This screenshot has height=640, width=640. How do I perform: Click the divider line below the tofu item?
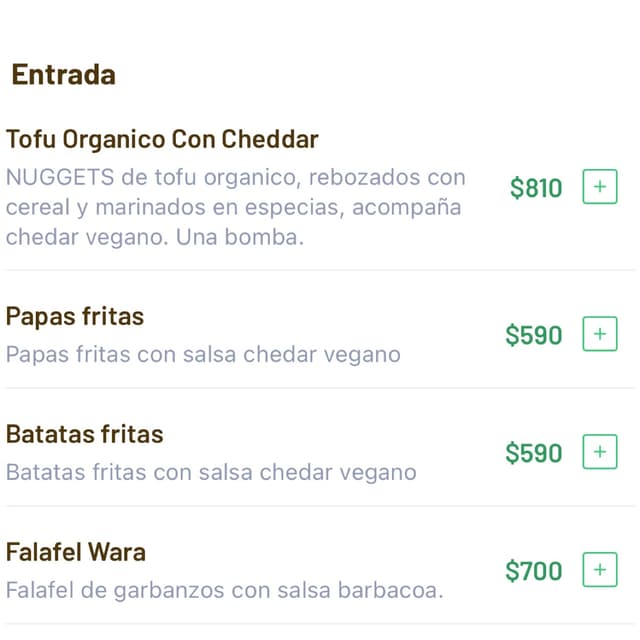(x=320, y=270)
